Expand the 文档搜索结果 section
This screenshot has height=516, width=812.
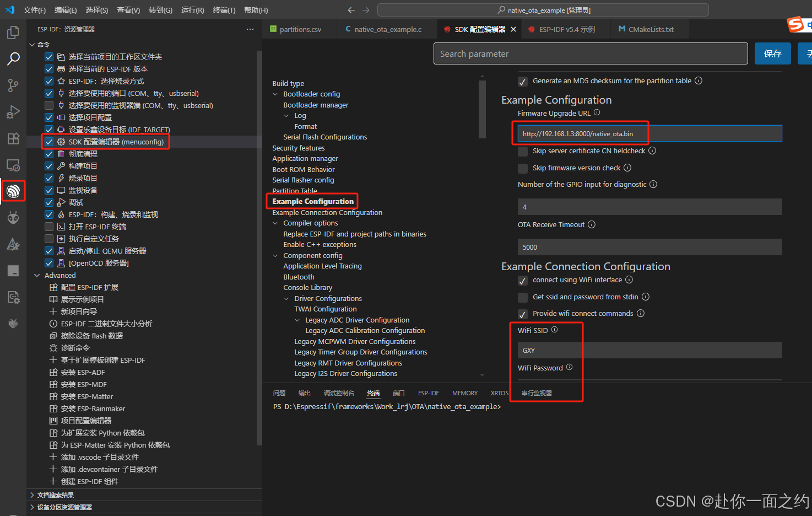click(x=32, y=495)
